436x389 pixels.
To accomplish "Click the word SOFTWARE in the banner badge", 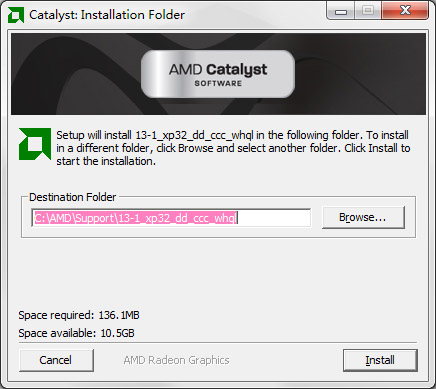I will 218,83.
